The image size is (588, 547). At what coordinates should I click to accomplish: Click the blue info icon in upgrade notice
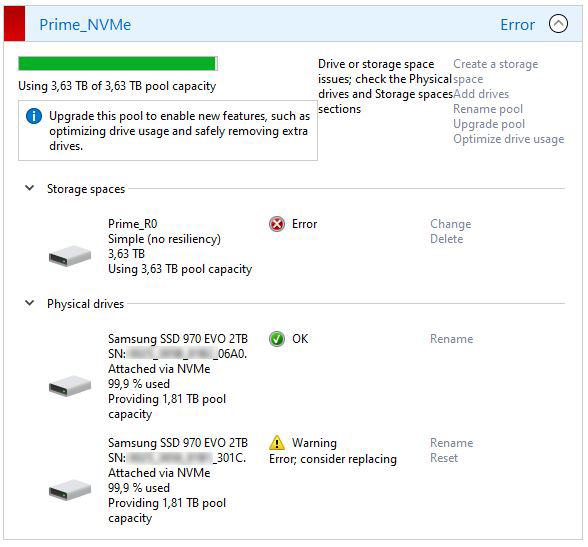34,116
